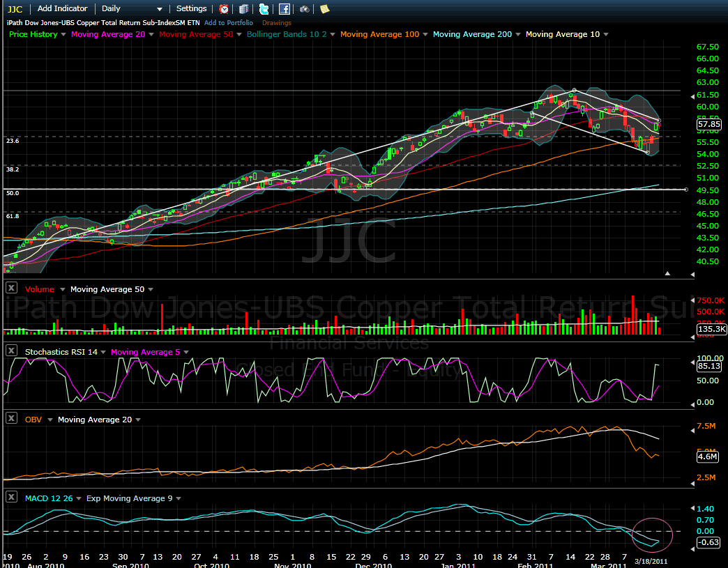Screen dimensions: 728x568
Task: Remove the OBV indicator panel
Action: tap(11, 419)
